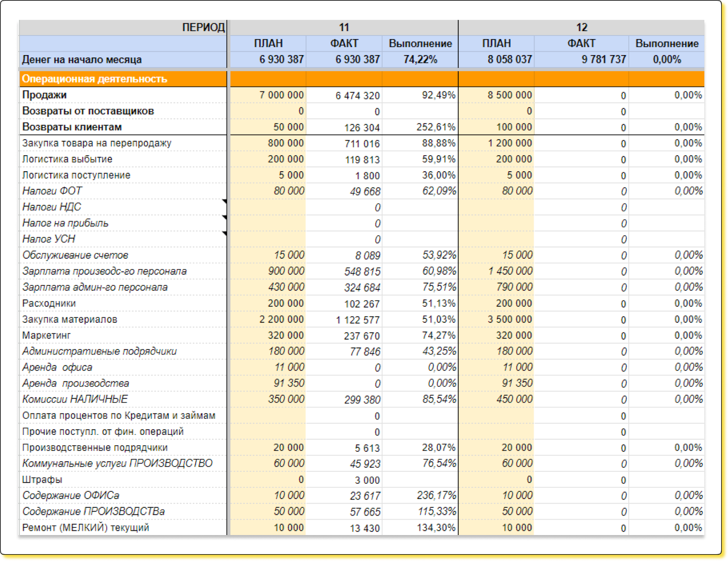Viewport: 728px width, 561px height.
Task: Select the Денег на начало месяца label
Action: (x=82, y=60)
